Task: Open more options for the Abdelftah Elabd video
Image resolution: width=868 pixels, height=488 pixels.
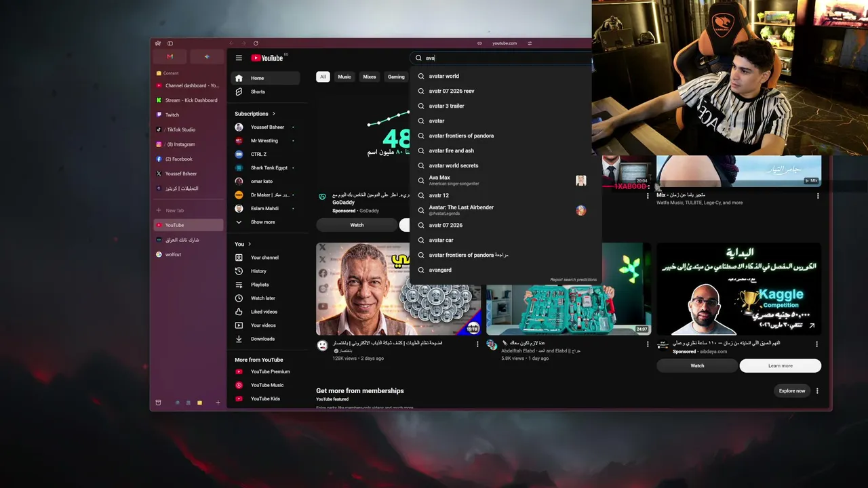Action: (648, 344)
